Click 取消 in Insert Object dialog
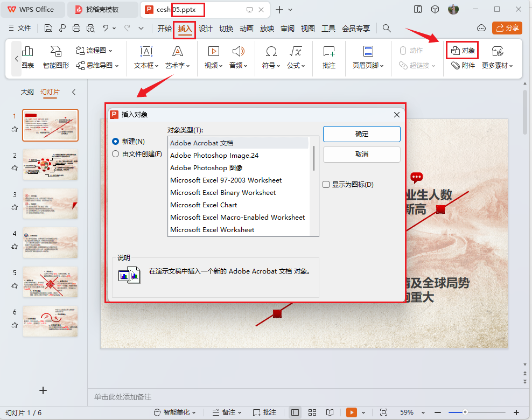The image size is (532, 420). (362, 155)
